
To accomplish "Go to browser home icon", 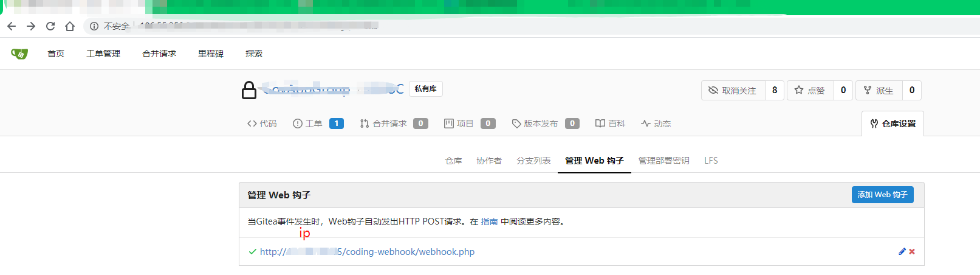I will pyautogui.click(x=70, y=26).
